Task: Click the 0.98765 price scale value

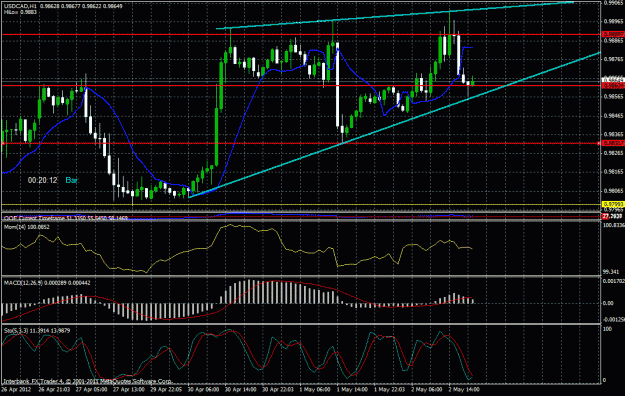Action: click(x=613, y=59)
